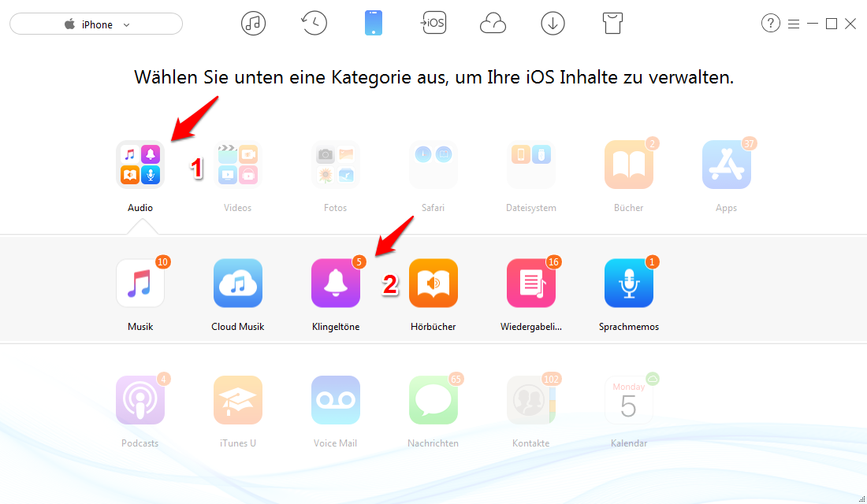Open the Nachrichten messages category

click(x=433, y=400)
